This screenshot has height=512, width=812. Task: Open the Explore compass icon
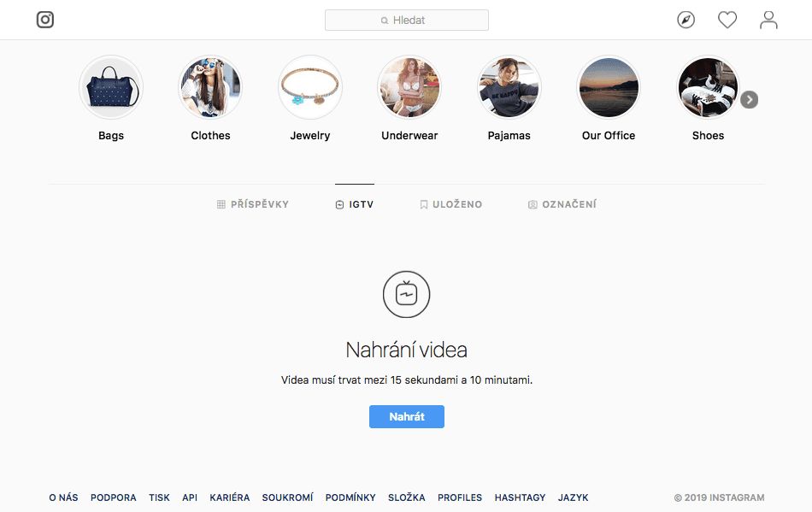point(685,20)
